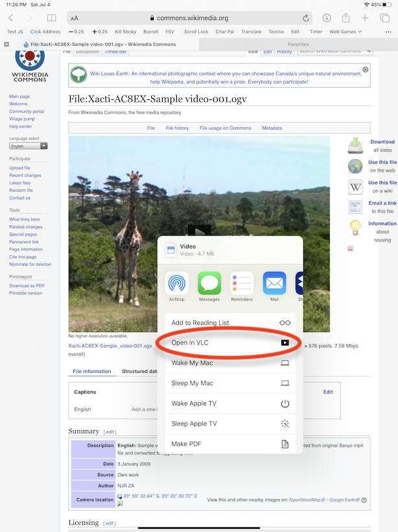Select Sleep My Mac shortcut
Image resolution: width=398 pixels, height=532 pixels.
(230, 383)
